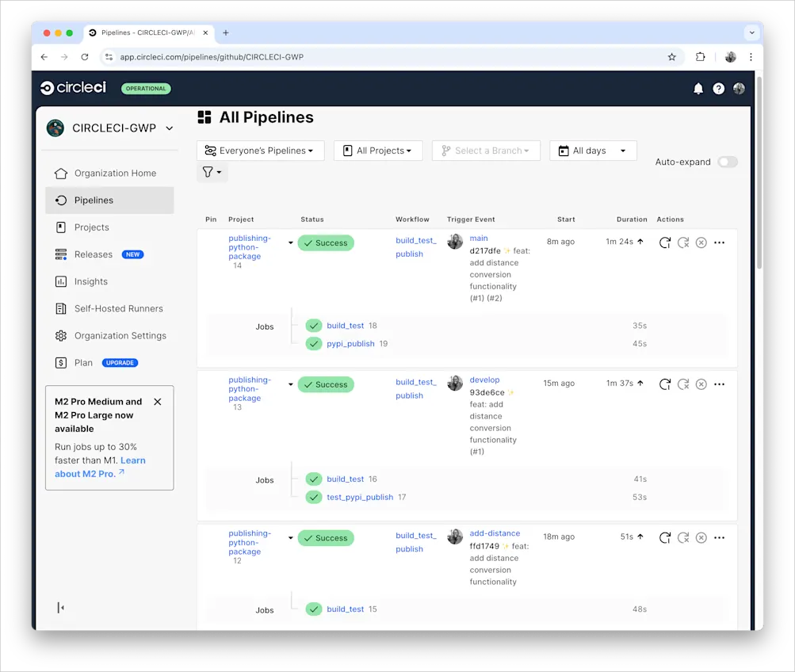Viewport: 795px width, 672px height.
Task: View site information icon in address bar
Action: coord(109,57)
